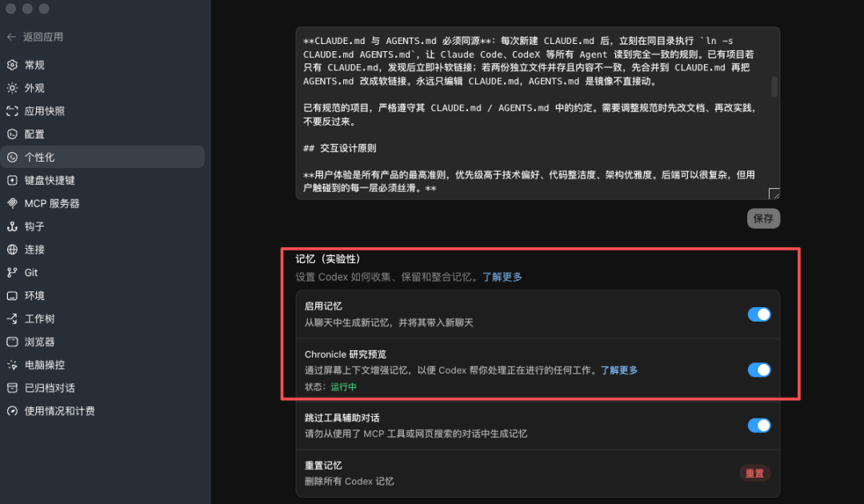Click the red 重置 button
This screenshot has height=504, width=864.
pos(754,473)
